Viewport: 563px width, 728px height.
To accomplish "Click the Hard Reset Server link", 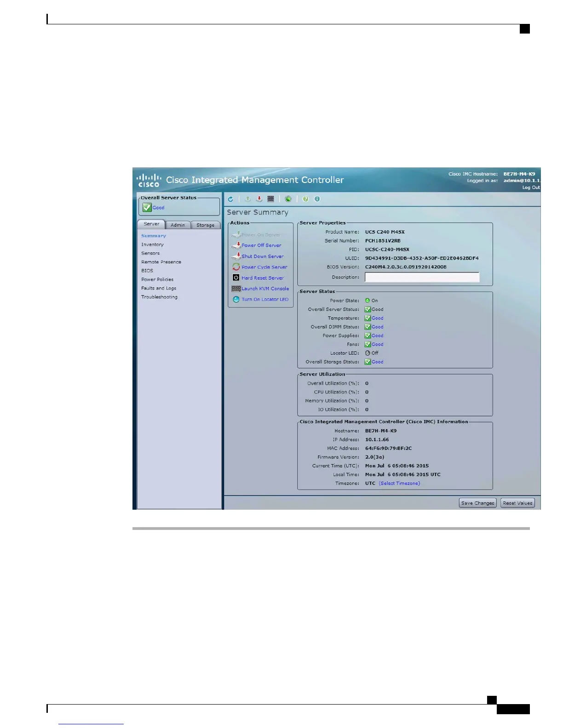I will click(263, 278).
